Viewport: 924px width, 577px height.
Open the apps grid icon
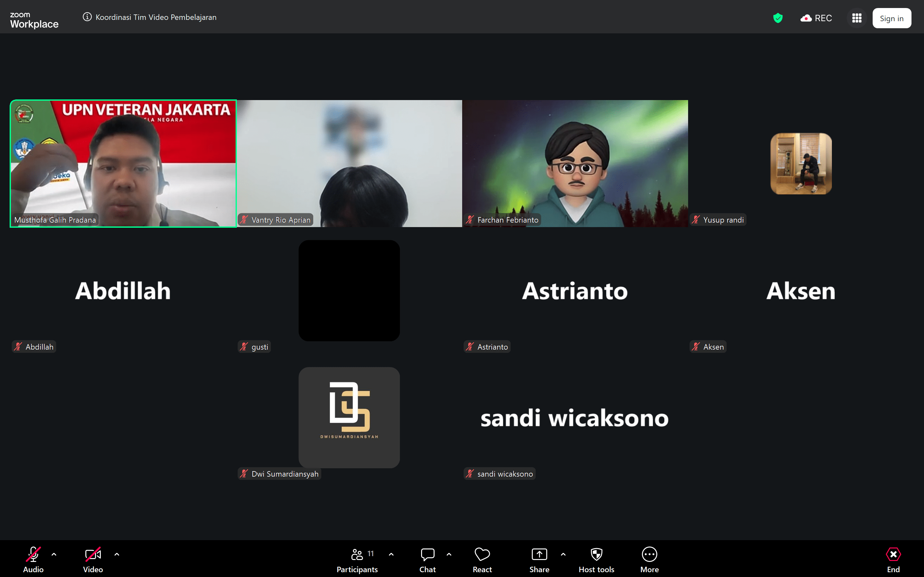856,18
